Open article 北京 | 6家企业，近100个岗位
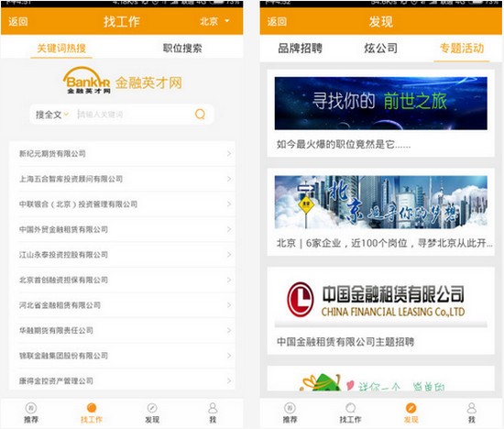Viewport: 504px width, 429px height. pos(385,243)
